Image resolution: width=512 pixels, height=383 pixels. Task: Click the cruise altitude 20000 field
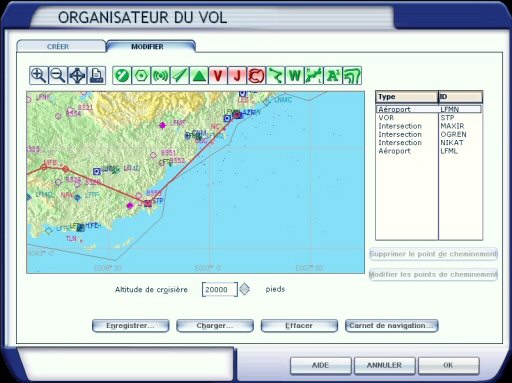coord(220,289)
